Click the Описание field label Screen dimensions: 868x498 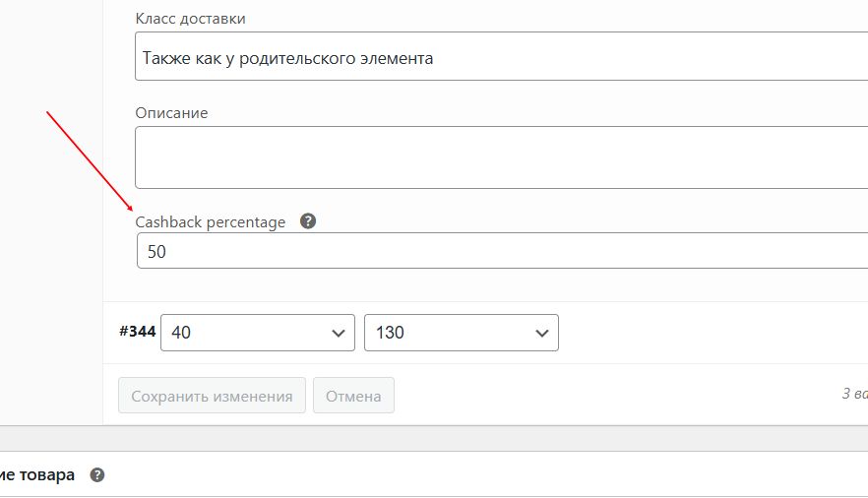coord(171,113)
